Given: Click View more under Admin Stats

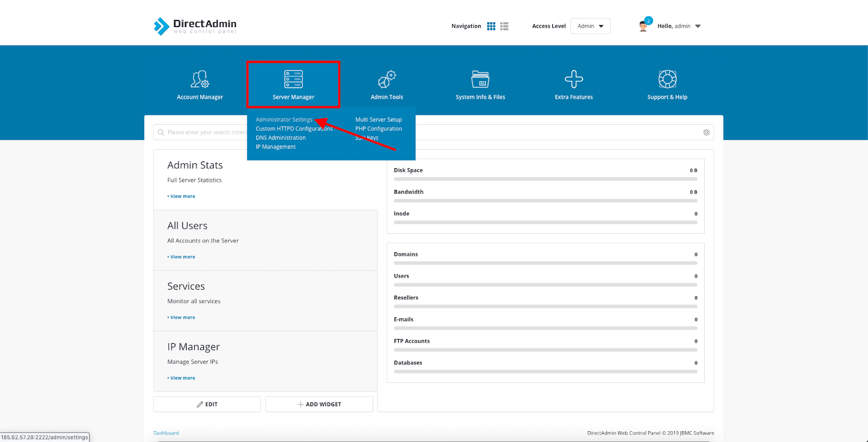Looking at the screenshot, I should (182, 196).
